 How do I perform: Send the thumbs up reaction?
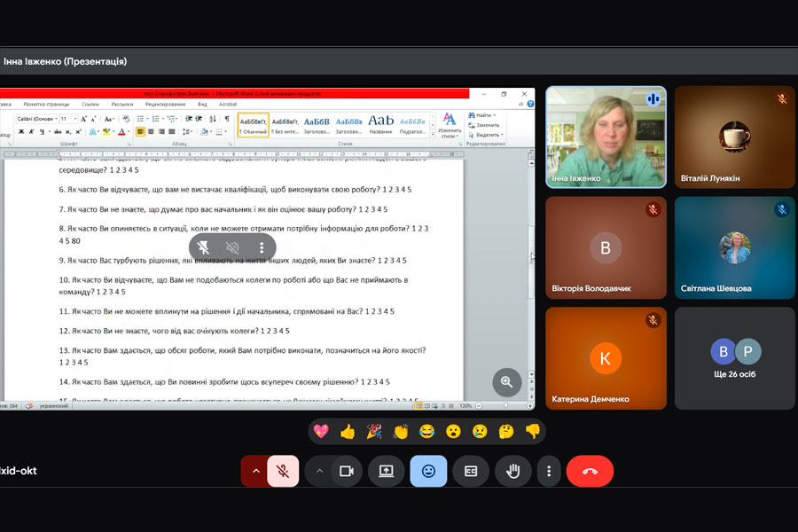pyautogui.click(x=347, y=432)
